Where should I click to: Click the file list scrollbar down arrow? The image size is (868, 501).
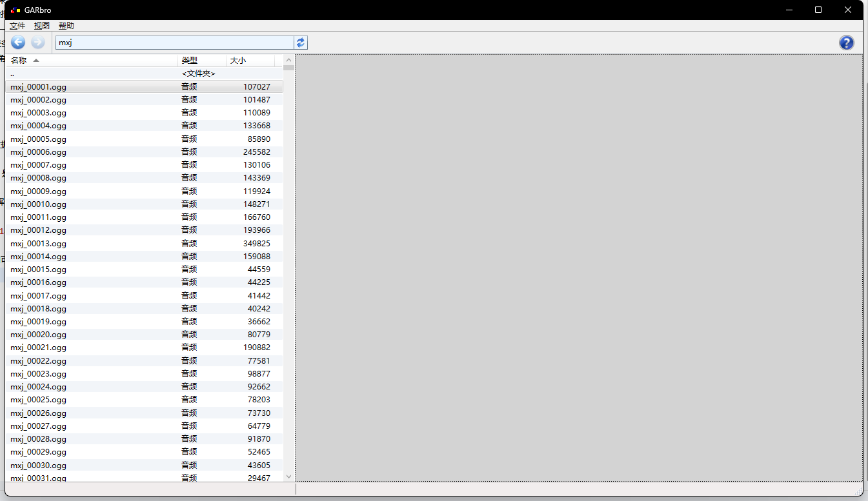click(288, 476)
